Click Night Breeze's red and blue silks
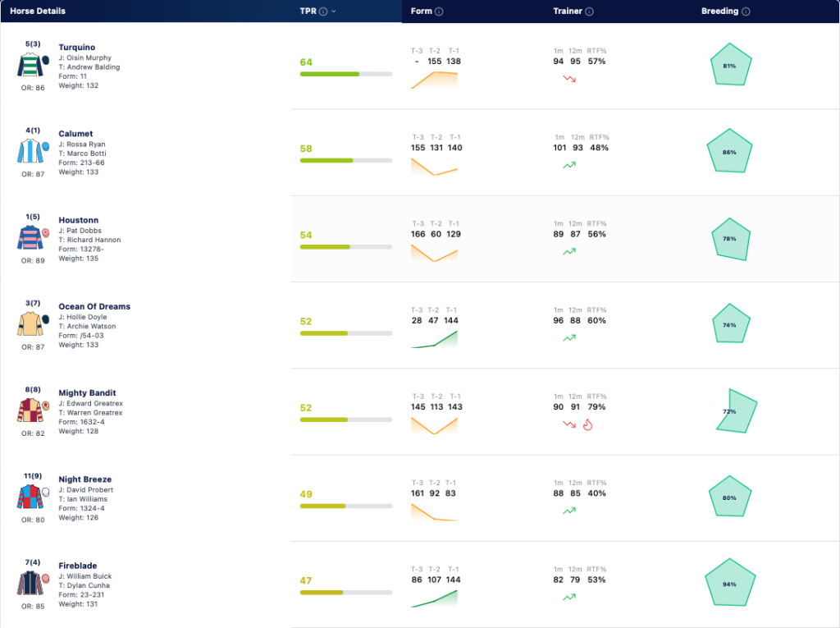The image size is (840, 628). 33,497
